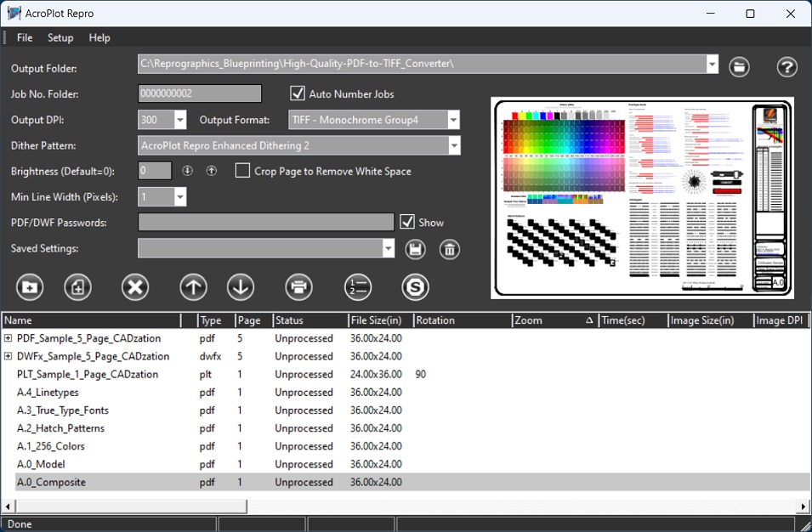Sort by Status column header
This screenshot has width=812, height=532.
tap(310, 320)
